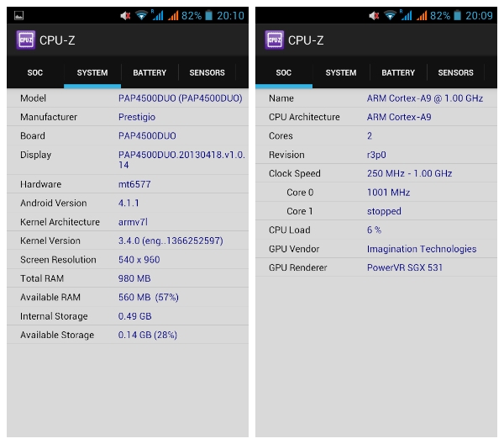Tap the battery icon in left status bar
Viewport: 504px width, 444px height.
tap(209, 15)
